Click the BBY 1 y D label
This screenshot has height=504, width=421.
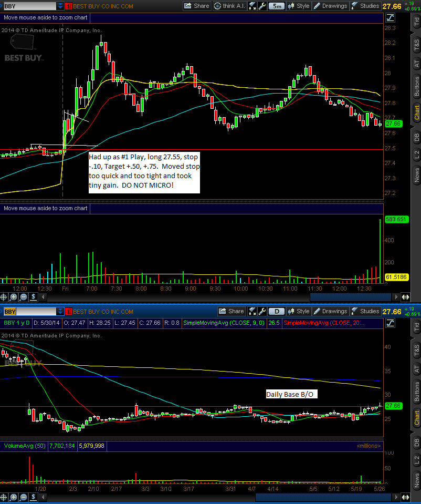(17, 323)
